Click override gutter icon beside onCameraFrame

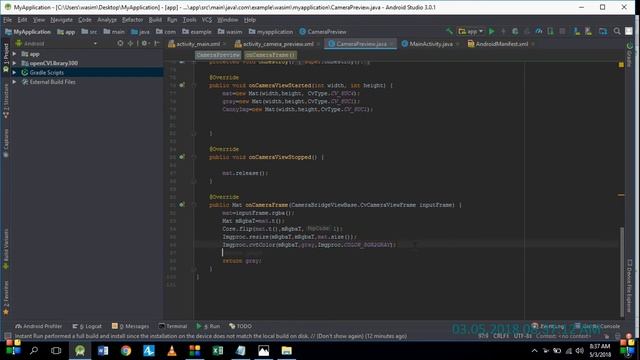pos(182,204)
